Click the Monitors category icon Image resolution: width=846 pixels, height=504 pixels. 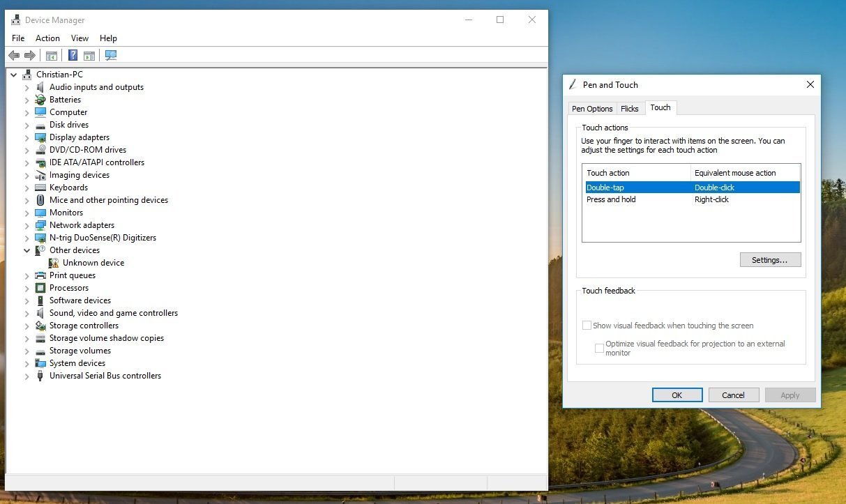[40, 213]
